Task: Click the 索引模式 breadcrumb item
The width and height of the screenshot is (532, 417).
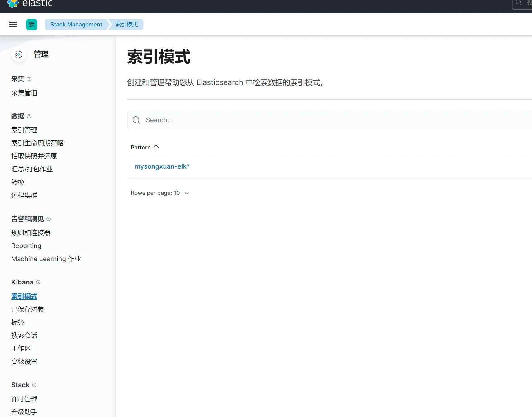Action: (x=126, y=25)
